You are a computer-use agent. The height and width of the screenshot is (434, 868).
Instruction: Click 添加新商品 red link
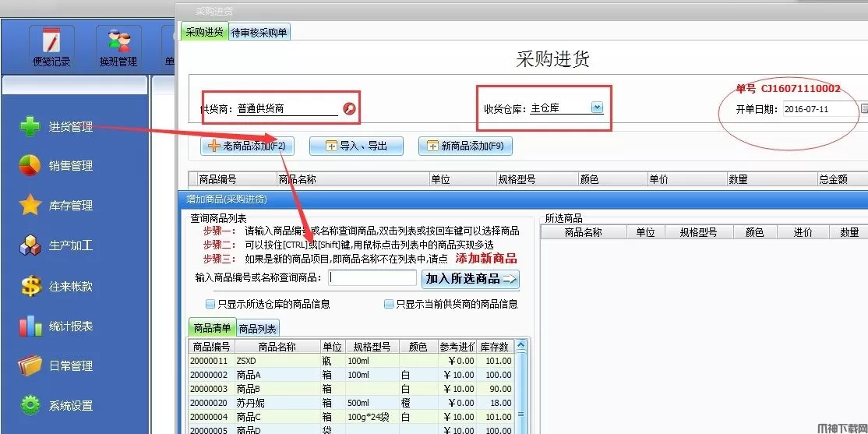coord(486,259)
